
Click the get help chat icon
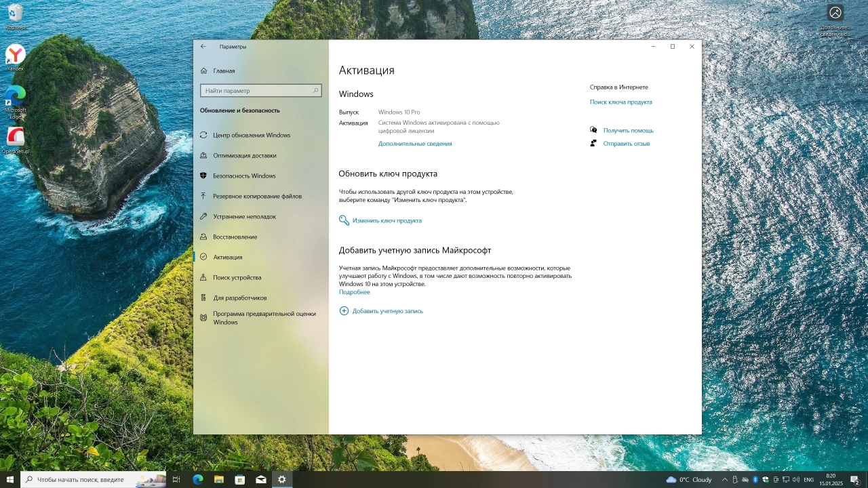593,130
